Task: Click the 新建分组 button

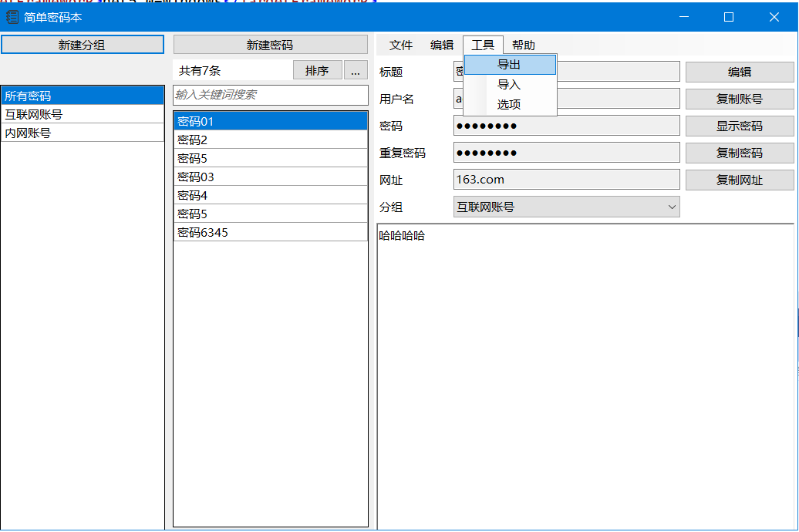Action: [83, 45]
